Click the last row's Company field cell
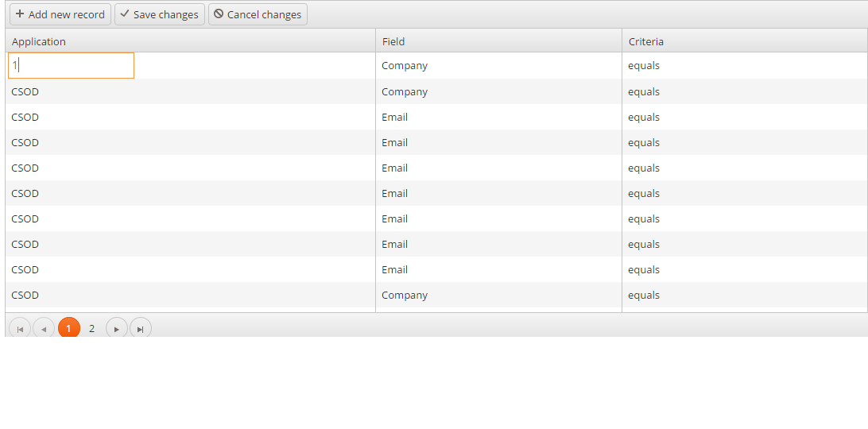Viewport: 868px width, 429px height. (405, 296)
